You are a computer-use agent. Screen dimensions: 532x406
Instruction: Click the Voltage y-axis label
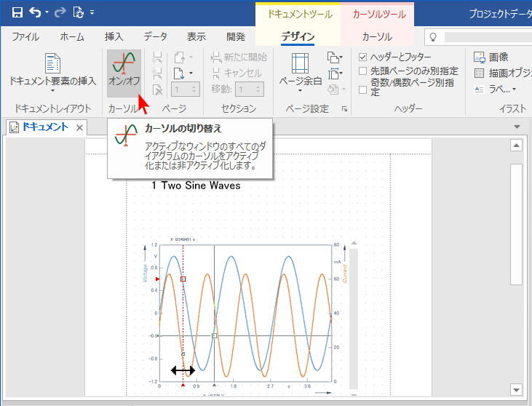[146, 273]
